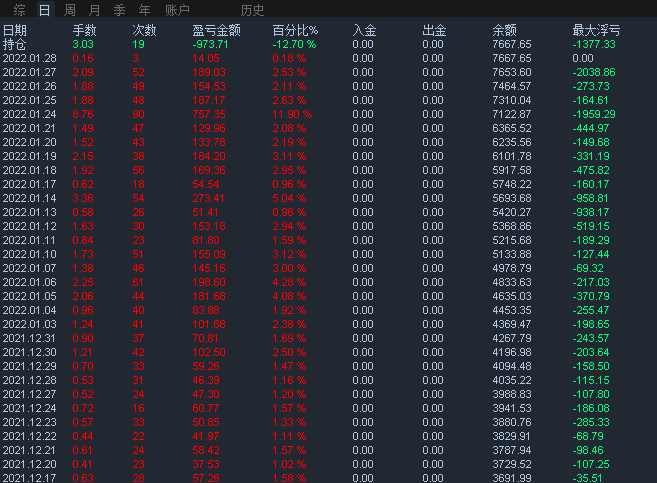Click the 持仓 max floating loss -1377.33
Viewport: 657px width, 483px height.
coord(594,44)
